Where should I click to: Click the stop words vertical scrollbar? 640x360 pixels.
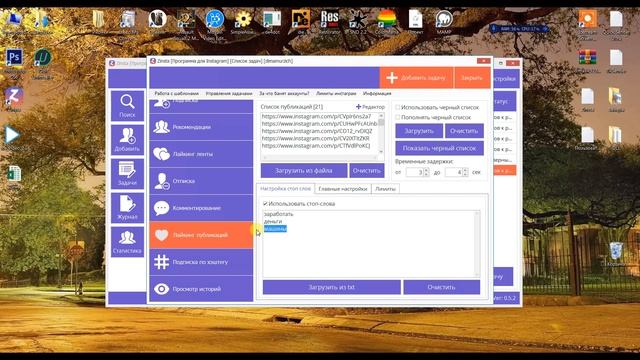(477, 244)
